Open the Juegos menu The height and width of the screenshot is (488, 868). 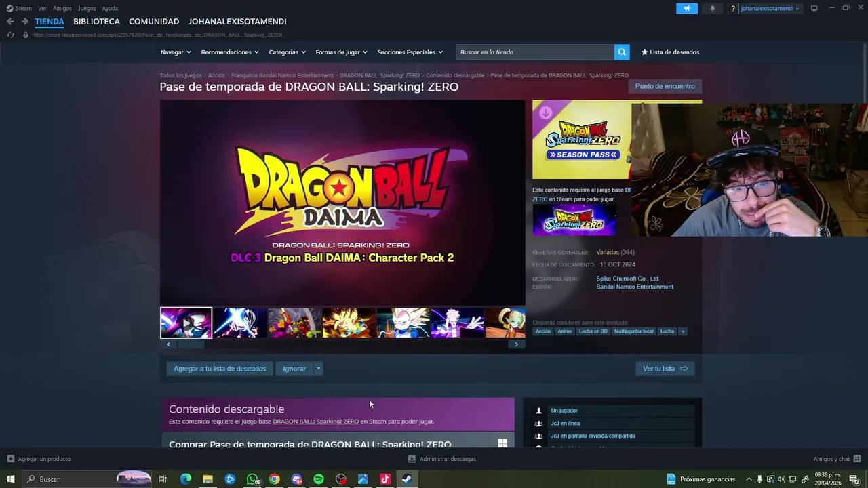click(x=87, y=8)
